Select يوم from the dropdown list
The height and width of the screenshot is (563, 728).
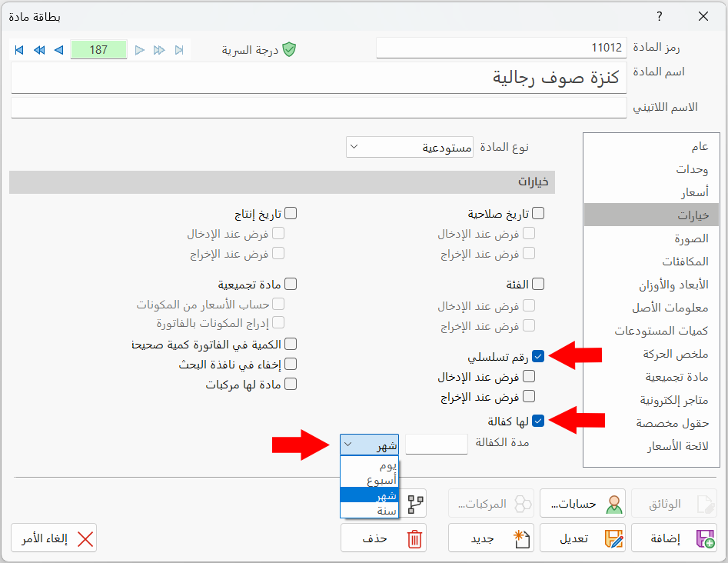pyautogui.click(x=369, y=465)
